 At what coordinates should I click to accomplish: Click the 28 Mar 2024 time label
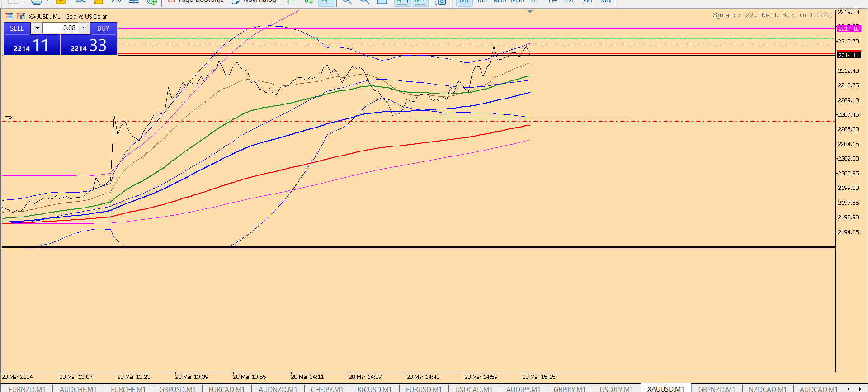pos(17,377)
